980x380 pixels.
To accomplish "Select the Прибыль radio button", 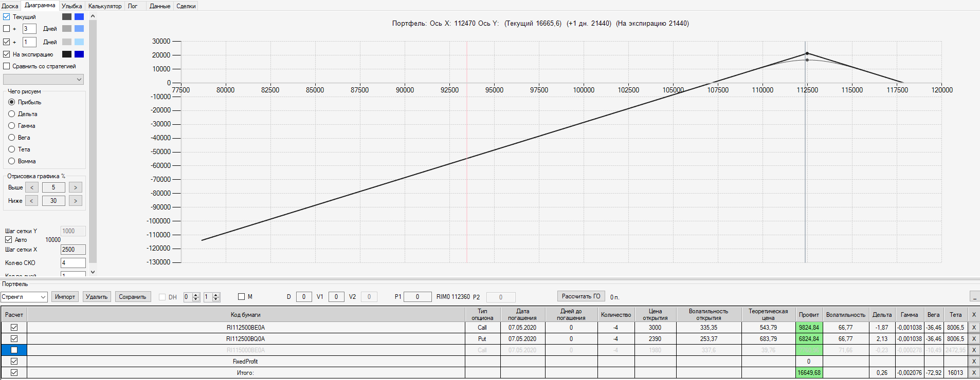I will (12, 102).
